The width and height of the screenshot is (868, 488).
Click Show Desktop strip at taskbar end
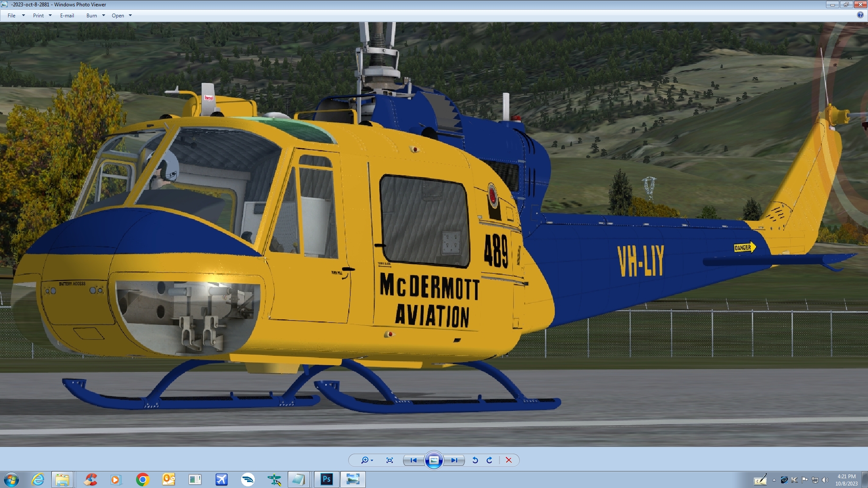[865, 480]
